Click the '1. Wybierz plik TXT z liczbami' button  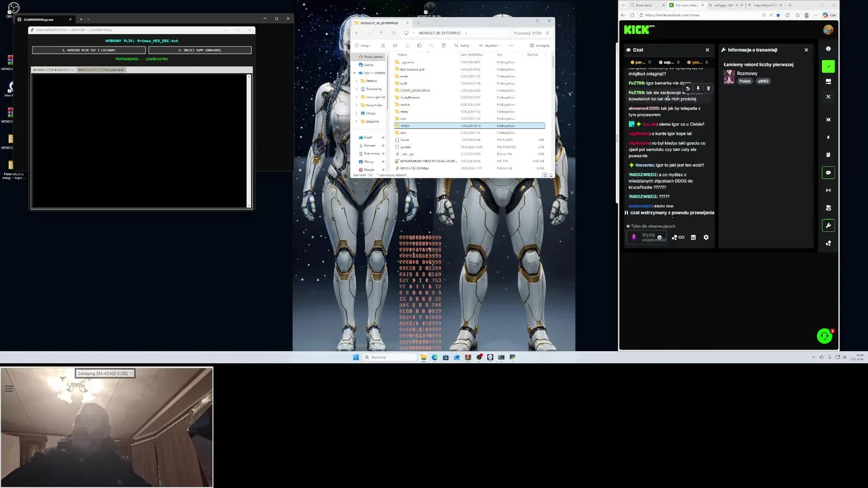click(x=89, y=50)
